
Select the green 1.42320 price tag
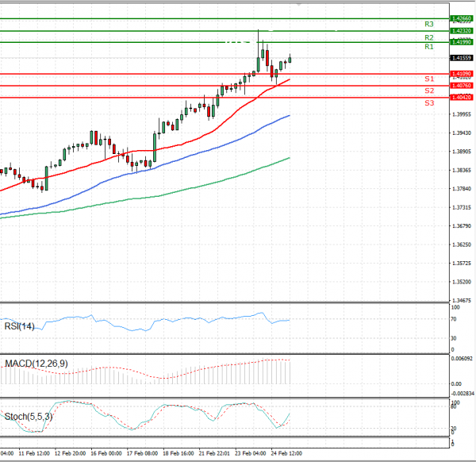(x=462, y=31)
